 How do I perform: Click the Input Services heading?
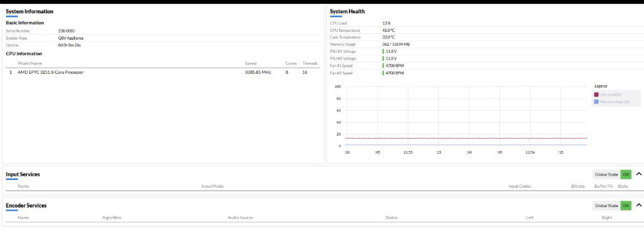coord(23,175)
